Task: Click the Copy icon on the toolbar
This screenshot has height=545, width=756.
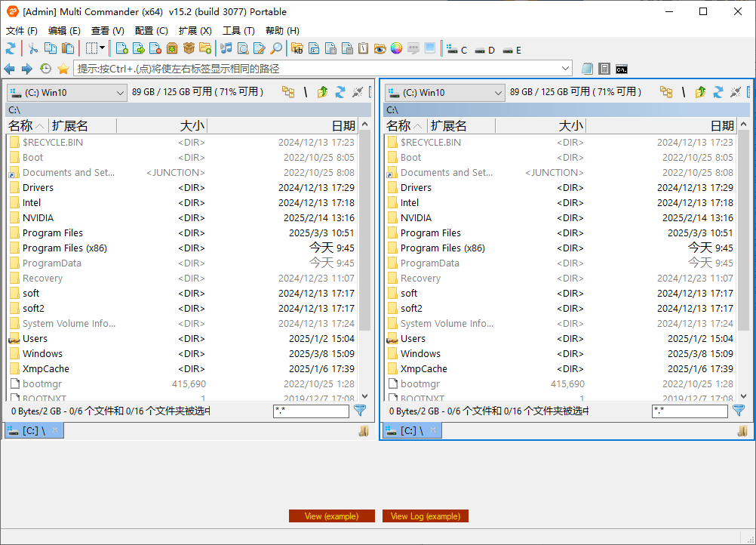Action: point(49,49)
